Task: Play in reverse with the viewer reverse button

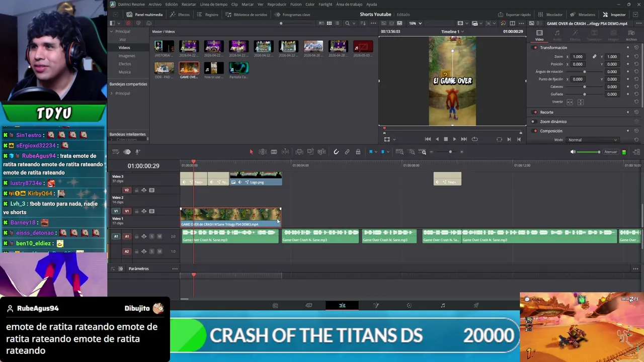Action: (x=437, y=139)
